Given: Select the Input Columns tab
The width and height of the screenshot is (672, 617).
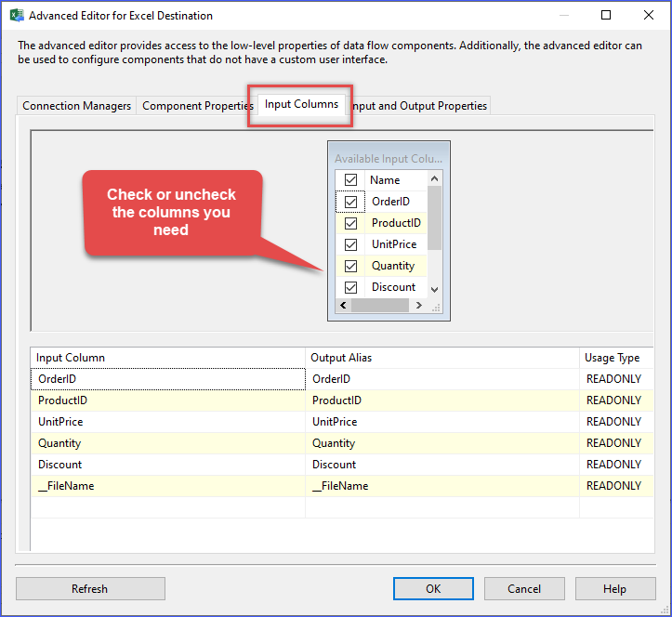Looking at the screenshot, I should 301,104.
